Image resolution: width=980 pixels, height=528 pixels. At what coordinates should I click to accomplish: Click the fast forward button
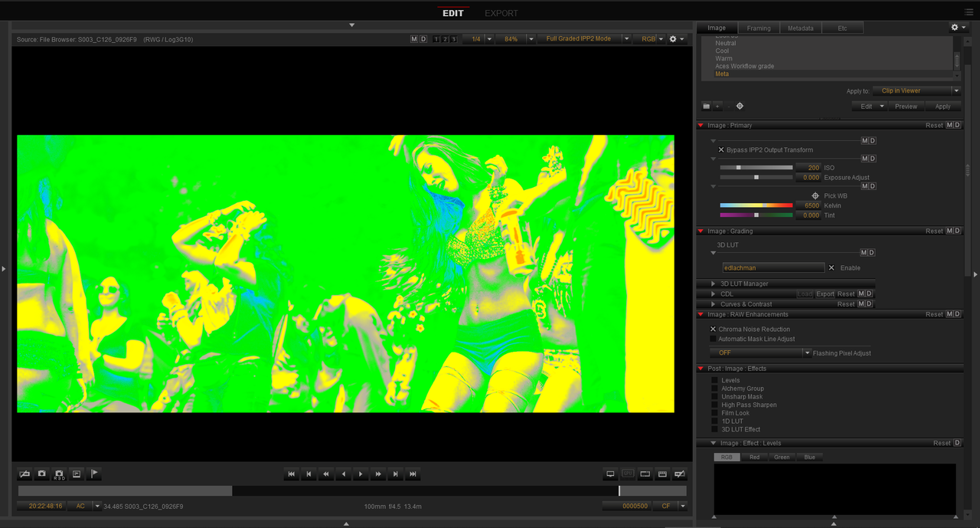(x=378, y=474)
